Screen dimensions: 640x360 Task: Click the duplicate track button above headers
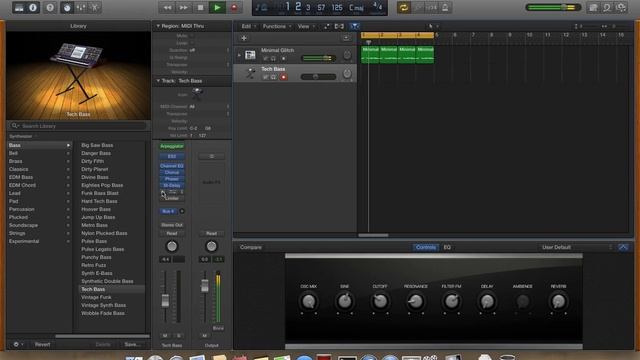click(x=346, y=38)
